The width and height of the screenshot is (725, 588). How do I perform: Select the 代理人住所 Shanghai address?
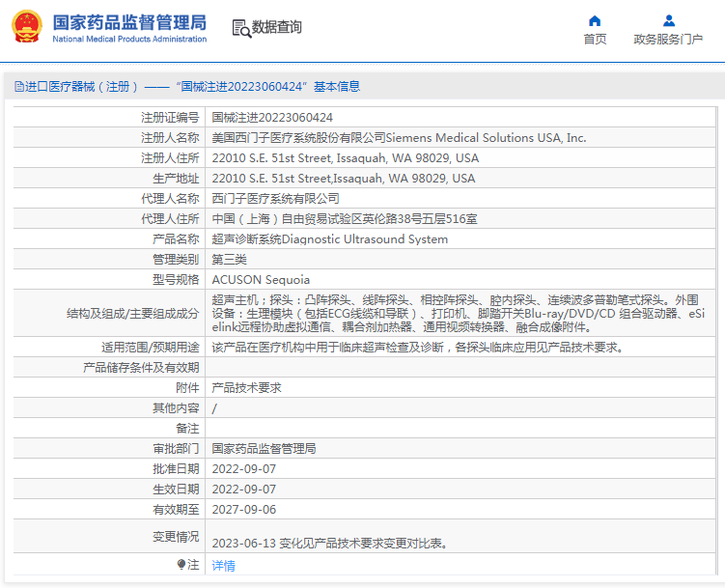pyautogui.click(x=345, y=219)
